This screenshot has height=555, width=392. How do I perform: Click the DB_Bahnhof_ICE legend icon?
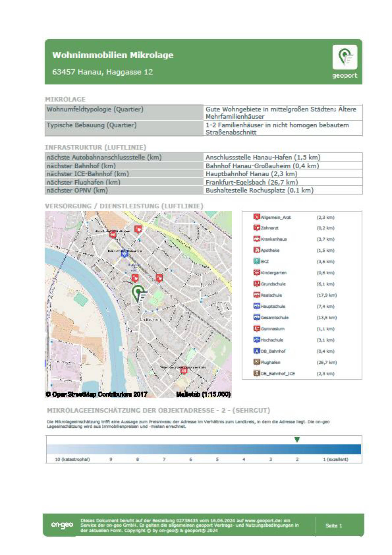257,373
